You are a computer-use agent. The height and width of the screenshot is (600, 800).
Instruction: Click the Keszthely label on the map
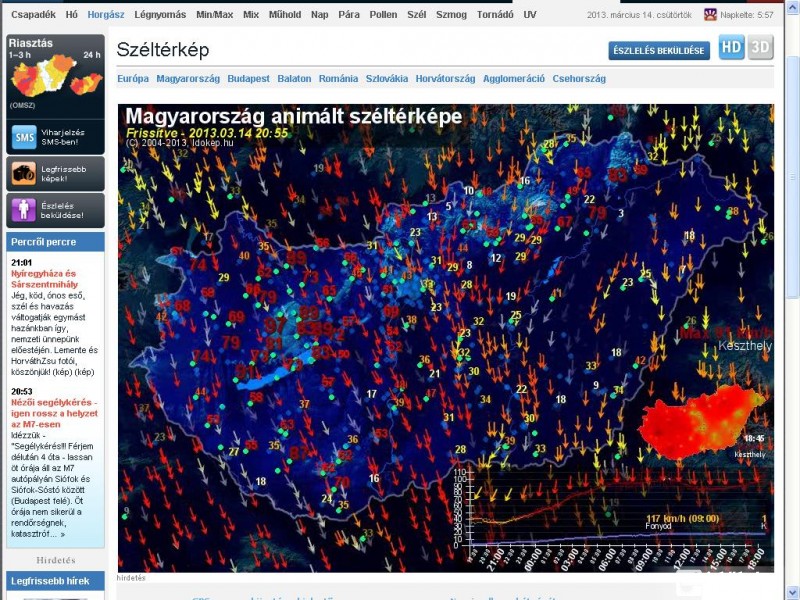tap(745, 346)
